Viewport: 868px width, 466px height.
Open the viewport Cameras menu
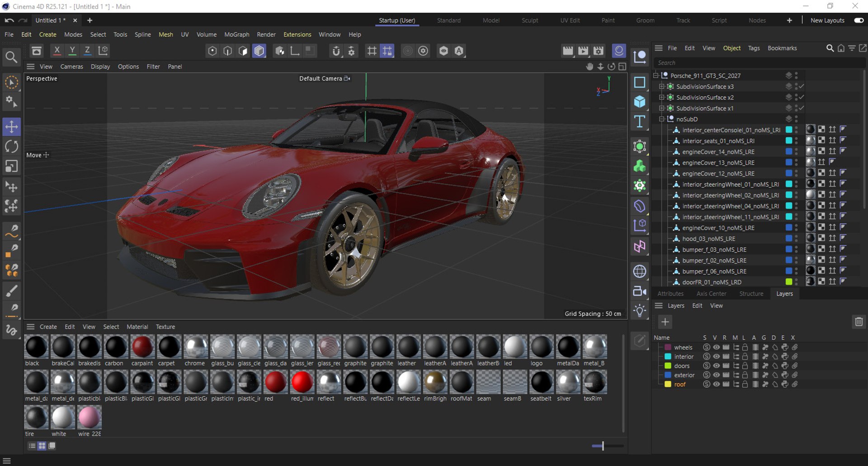(x=71, y=67)
